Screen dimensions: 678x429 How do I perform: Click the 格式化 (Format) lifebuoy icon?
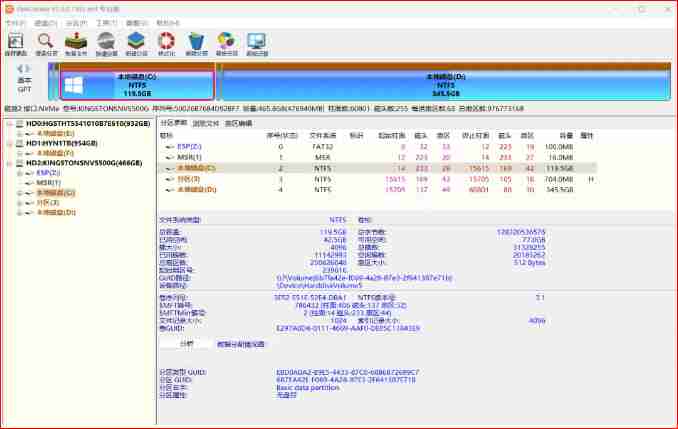166,44
